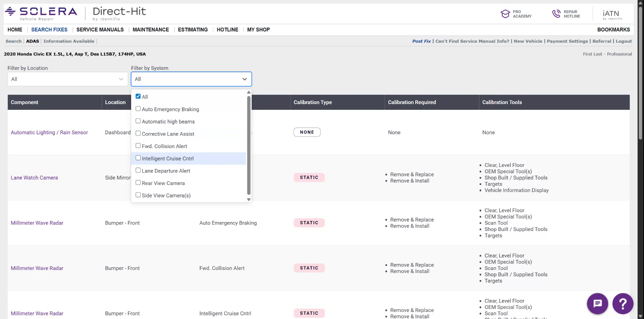This screenshot has height=319, width=644.
Task: Click the STATIC badge for Lane Watch Camera
Action: [x=309, y=177]
